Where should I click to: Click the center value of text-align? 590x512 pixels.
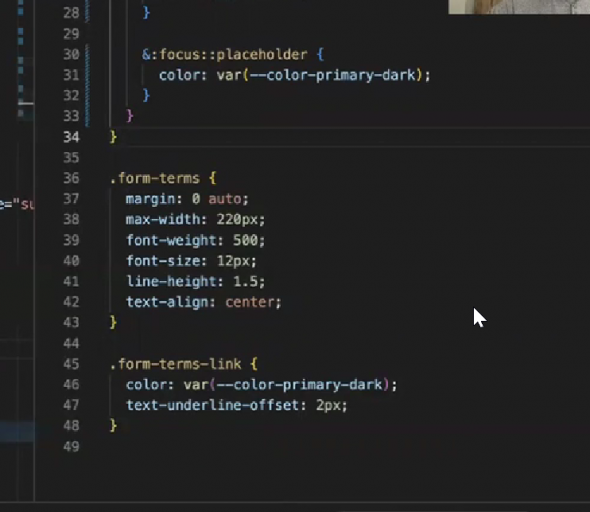click(x=250, y=302)
